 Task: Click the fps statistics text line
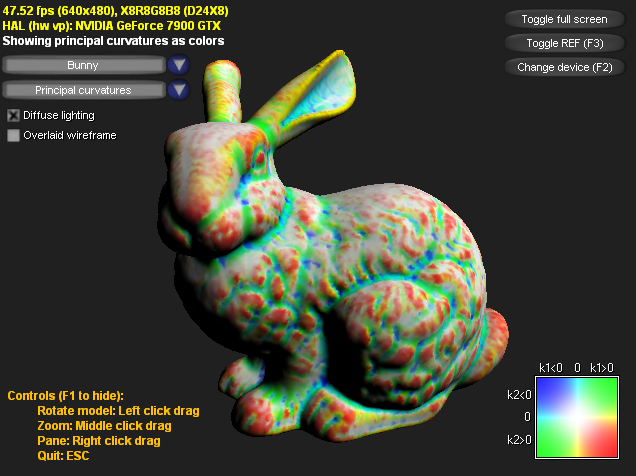pos(116,11)
